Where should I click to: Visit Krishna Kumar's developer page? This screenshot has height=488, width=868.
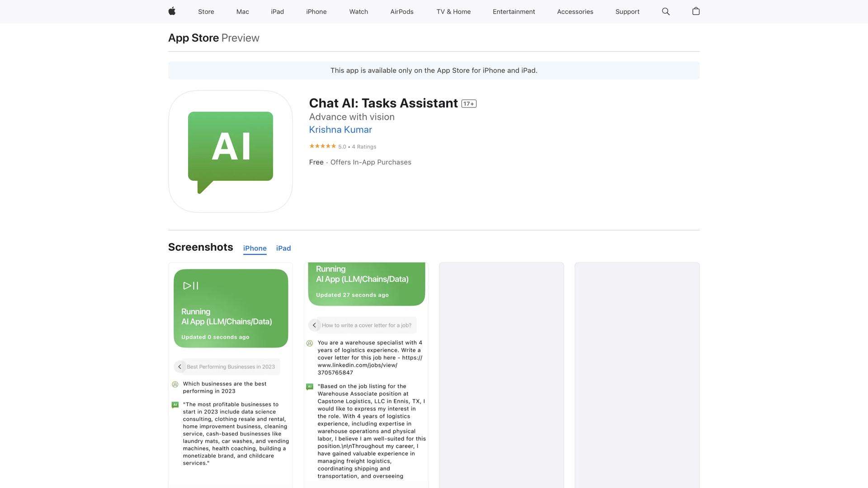point(340,130)
